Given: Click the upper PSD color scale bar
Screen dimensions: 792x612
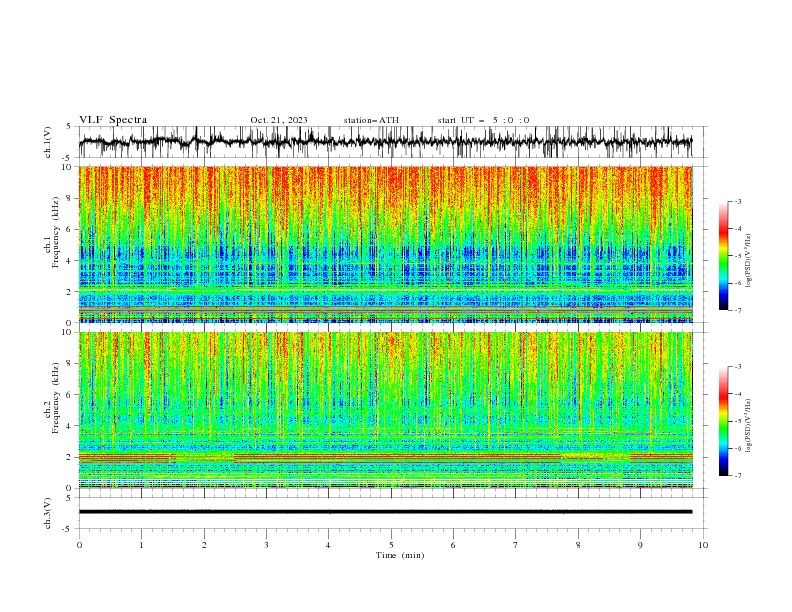Looking at the screenshot, I should point(724,256).
